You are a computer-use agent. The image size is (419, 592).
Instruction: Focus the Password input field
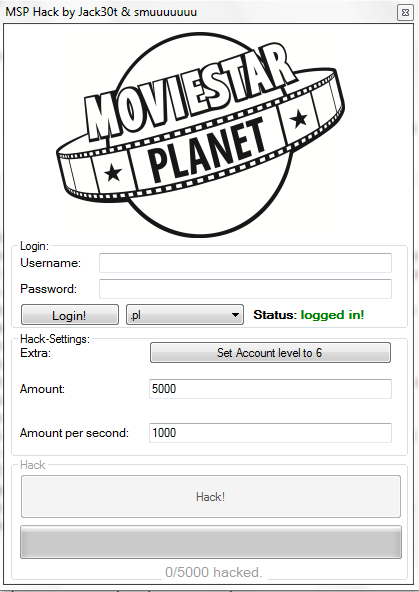(x=245, y=289)
